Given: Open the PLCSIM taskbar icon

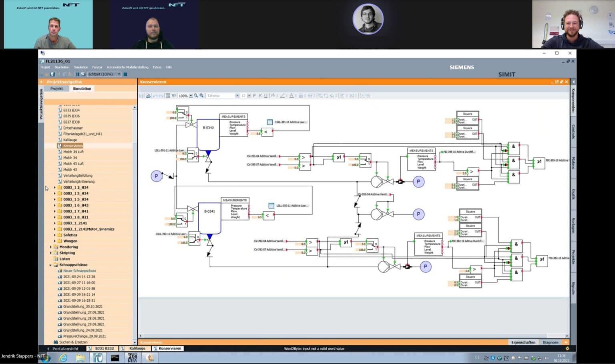Looking at the screenshot, I should pyautogui.click(x=132, y=358).
